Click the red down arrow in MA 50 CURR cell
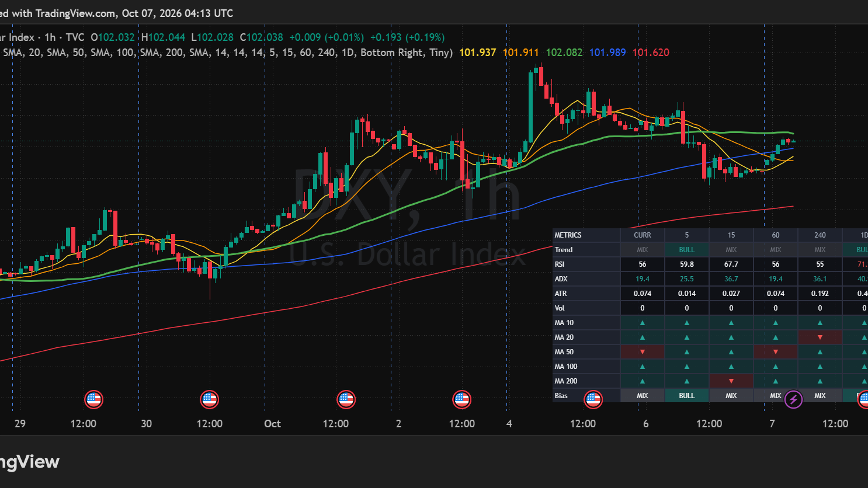The image size is (868, 488). tap(643, 352)
